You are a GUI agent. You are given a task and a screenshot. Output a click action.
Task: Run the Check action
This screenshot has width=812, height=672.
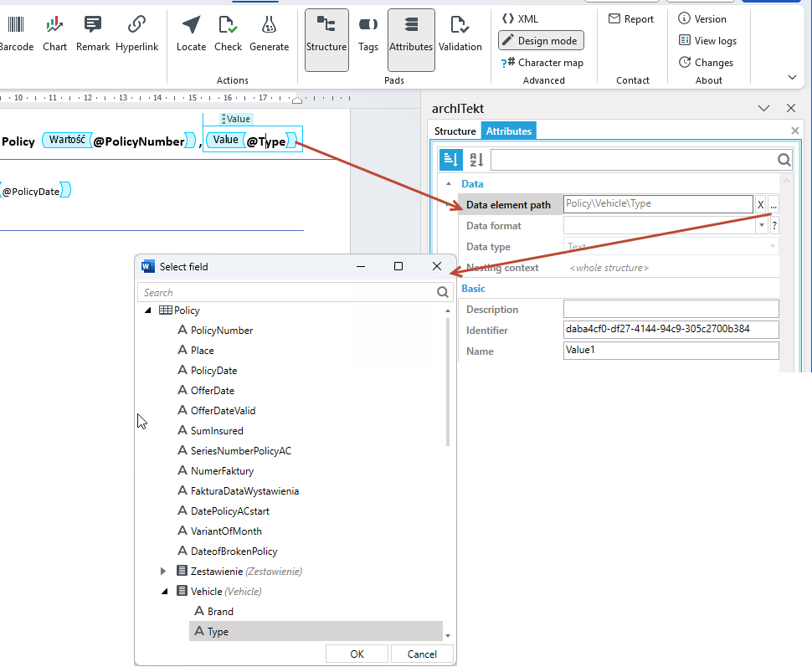[x=228, y=34]
